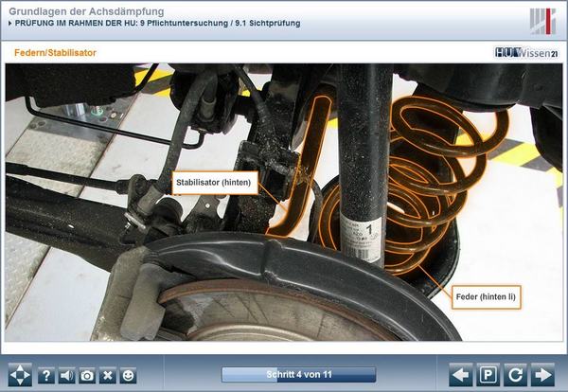Click the Feder (hinten li) label
Screen dimensions: 568x392
[487, 297]
